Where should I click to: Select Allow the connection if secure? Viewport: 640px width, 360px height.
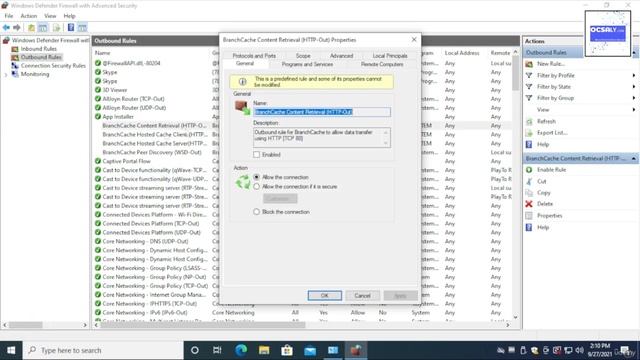click(256, 187)
